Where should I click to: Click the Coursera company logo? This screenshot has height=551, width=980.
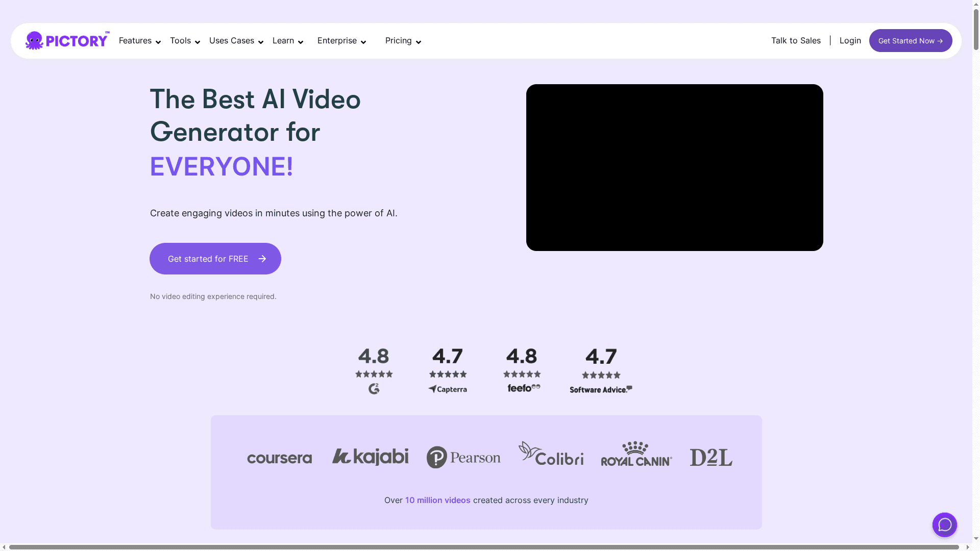[x=279, y=457]
